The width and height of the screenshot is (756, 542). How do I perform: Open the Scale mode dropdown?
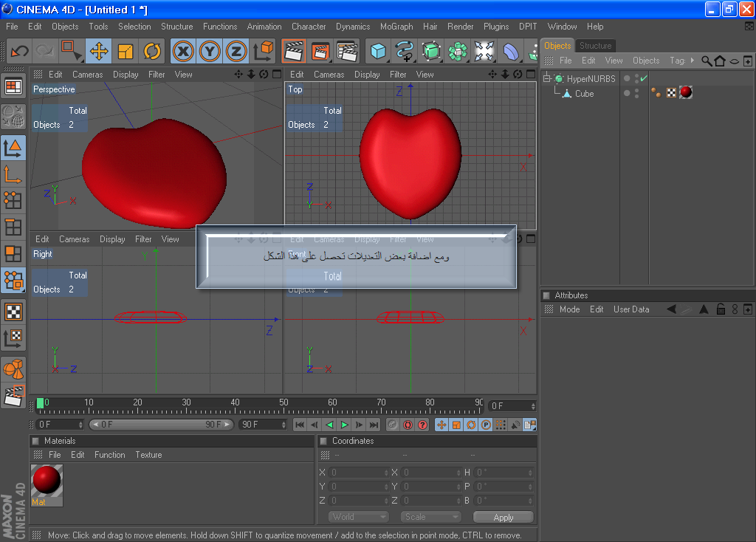[x=430, y=517]
